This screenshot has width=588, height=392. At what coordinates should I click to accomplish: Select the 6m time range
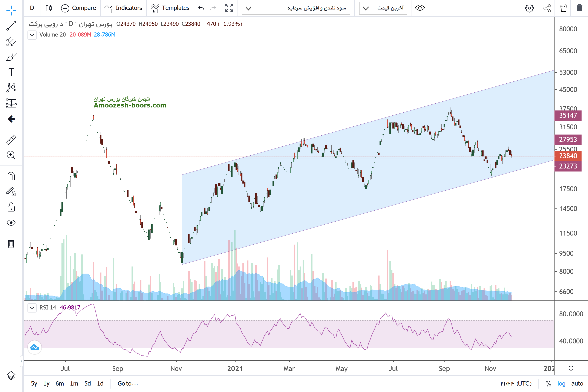coord(60,383)
